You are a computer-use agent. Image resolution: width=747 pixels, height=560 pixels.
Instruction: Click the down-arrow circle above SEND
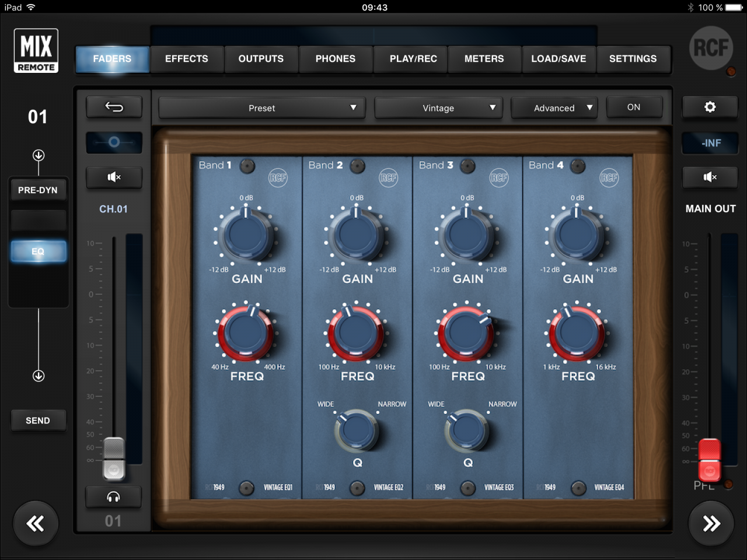pos(39,376)
